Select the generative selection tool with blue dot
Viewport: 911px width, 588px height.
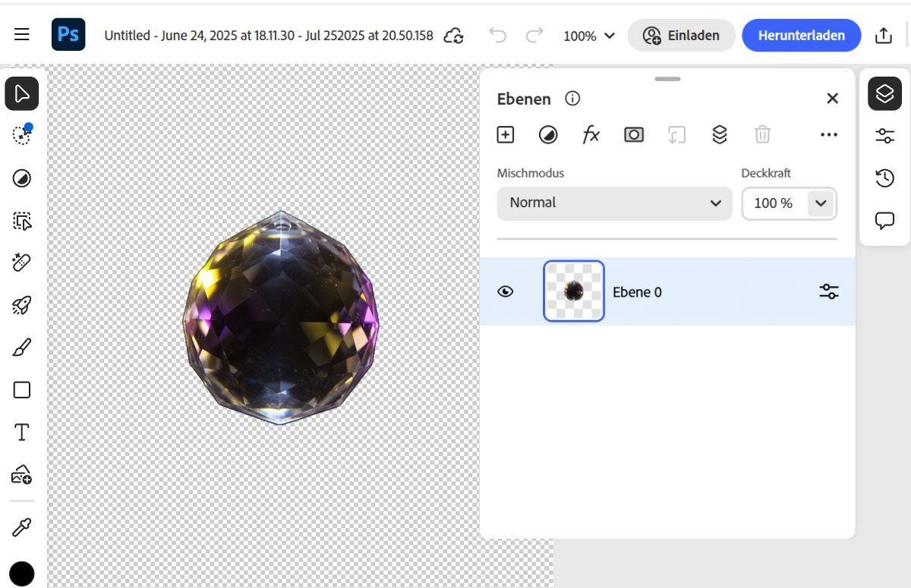[22, 135]
